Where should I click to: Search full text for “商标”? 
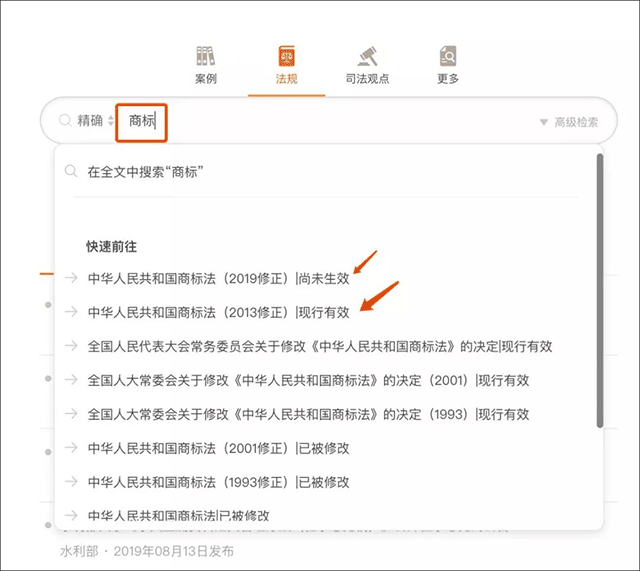click(146, 172)
